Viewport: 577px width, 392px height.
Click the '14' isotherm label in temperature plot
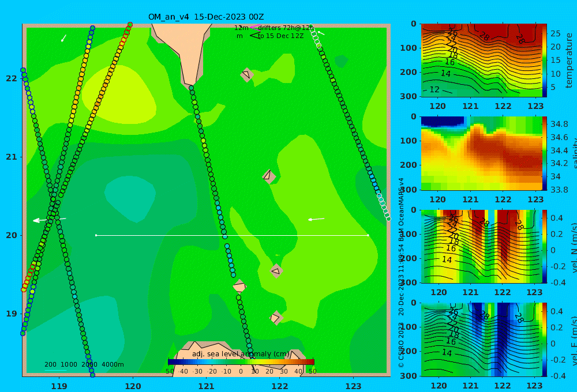[x=445, y=74]
